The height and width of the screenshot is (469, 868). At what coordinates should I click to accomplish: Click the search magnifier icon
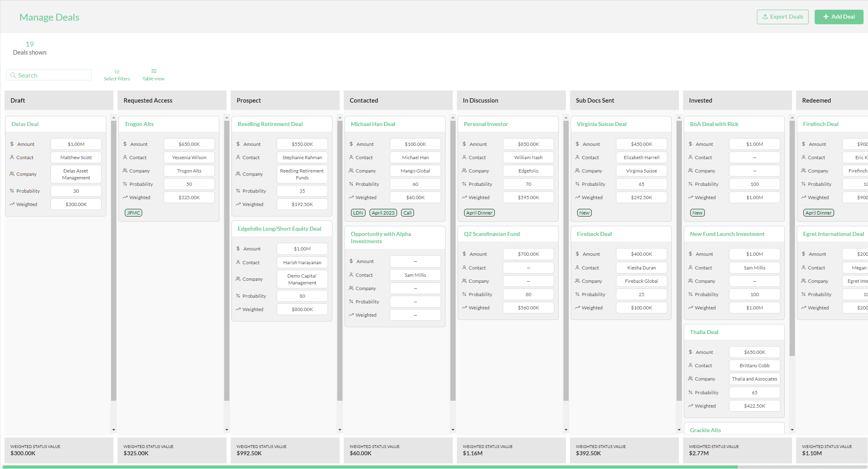pyautogui.click(x=13, y=76)
